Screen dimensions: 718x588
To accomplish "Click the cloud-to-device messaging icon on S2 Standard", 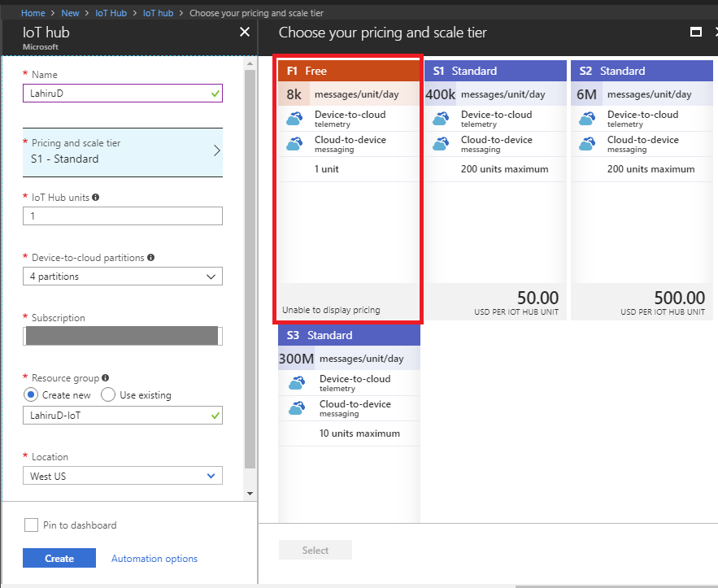I will pyautogui.click(x=588, y=144).
